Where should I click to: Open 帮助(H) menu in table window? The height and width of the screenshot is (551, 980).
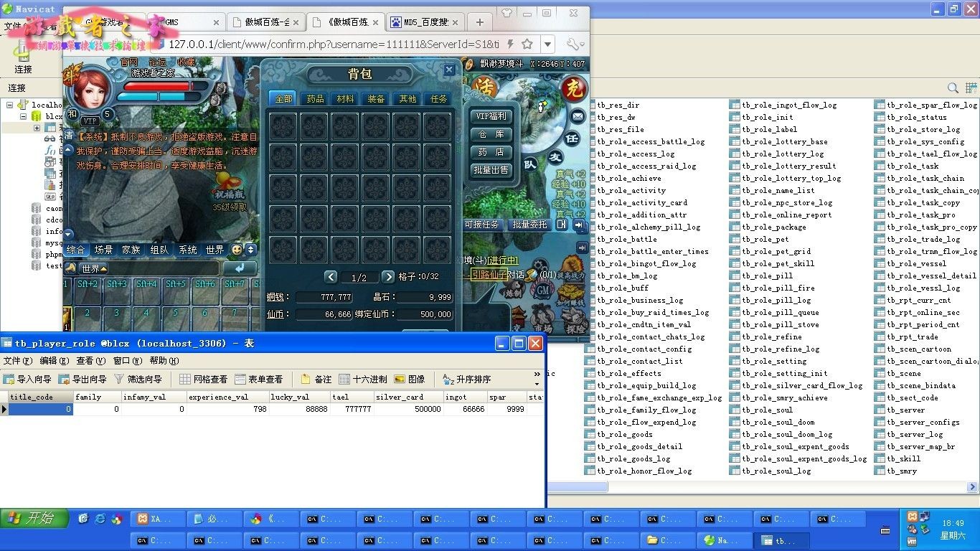point(164,361)
